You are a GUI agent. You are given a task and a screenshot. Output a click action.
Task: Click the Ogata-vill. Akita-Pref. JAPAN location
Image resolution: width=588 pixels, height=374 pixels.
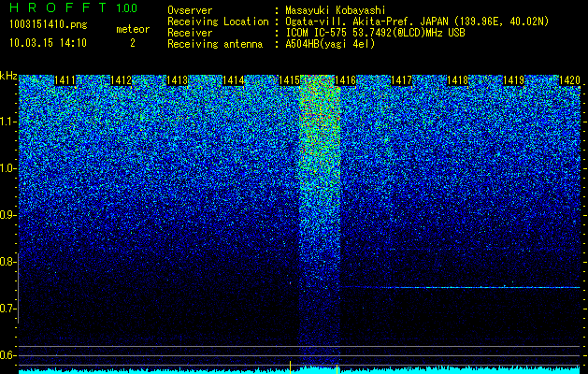coord(417,22)
